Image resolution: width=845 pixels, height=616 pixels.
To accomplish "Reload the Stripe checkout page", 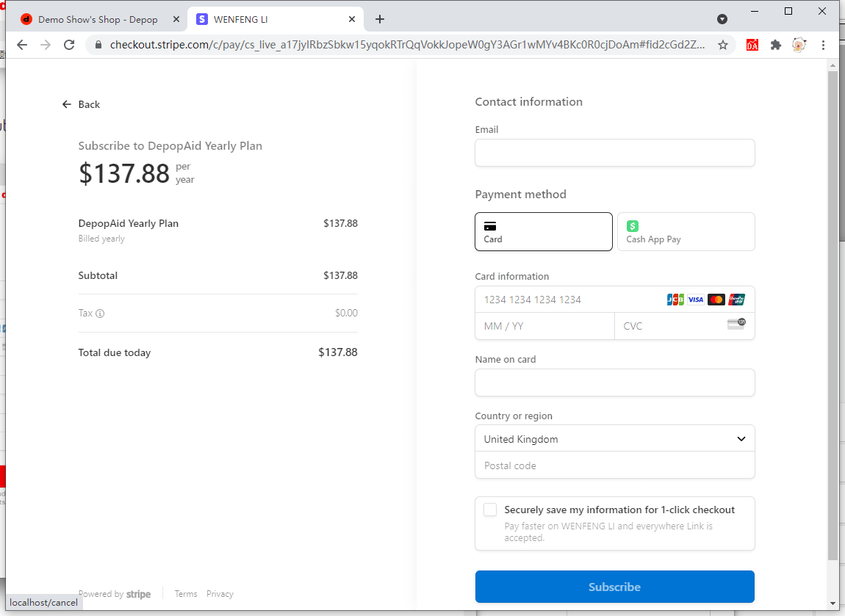I will pyautogui.click(x=69, y=45).
